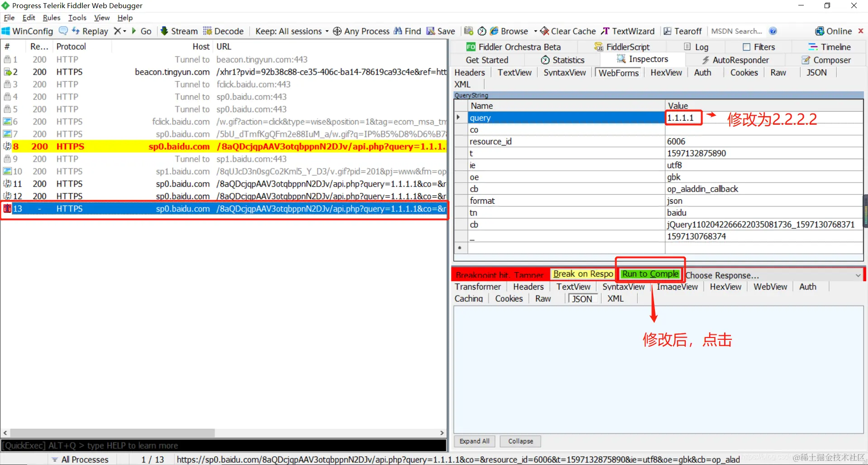
Task: Switch to the FiddlerScript tab
Action: click(x=622, y=47)
